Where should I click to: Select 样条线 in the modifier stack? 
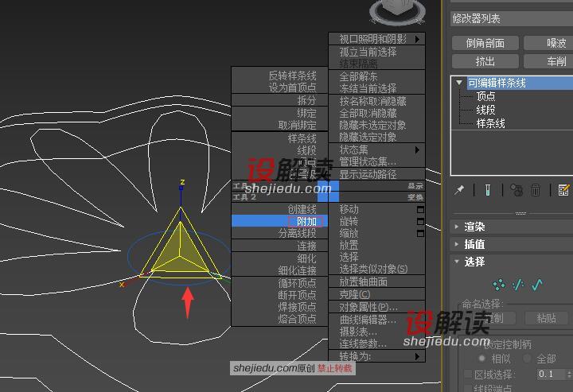490,123
